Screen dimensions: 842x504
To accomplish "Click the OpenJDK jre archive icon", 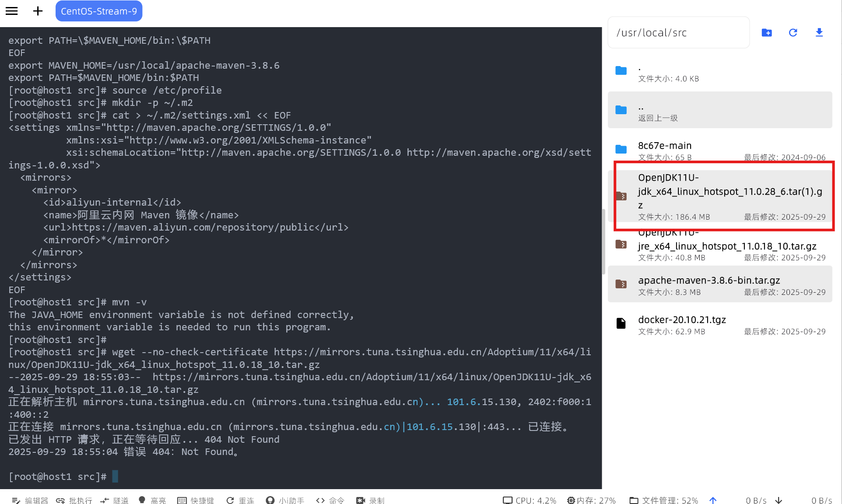I will click(621, 244).
